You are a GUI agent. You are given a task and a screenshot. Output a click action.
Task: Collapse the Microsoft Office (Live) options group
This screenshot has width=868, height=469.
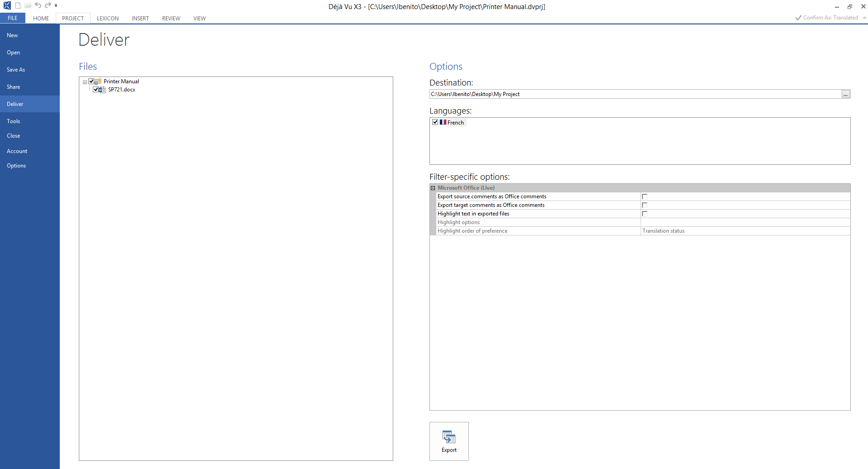(x=433, y=188)
